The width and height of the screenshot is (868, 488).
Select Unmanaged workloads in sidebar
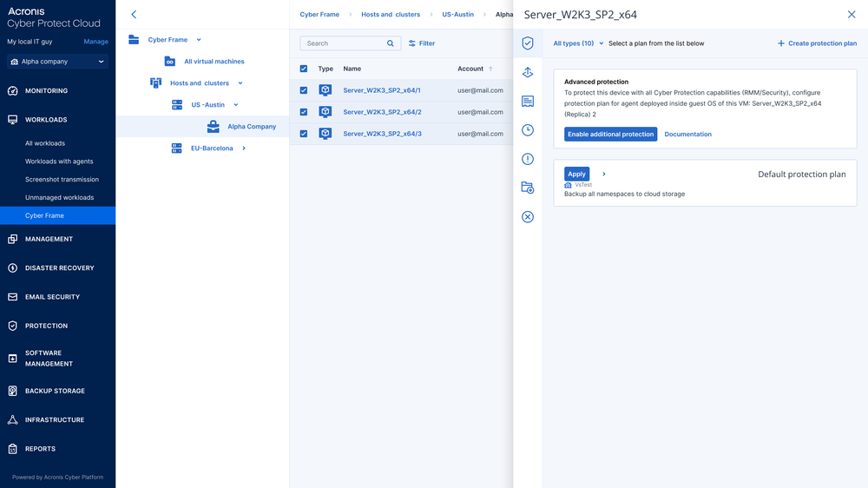click(x=59, y=197)
